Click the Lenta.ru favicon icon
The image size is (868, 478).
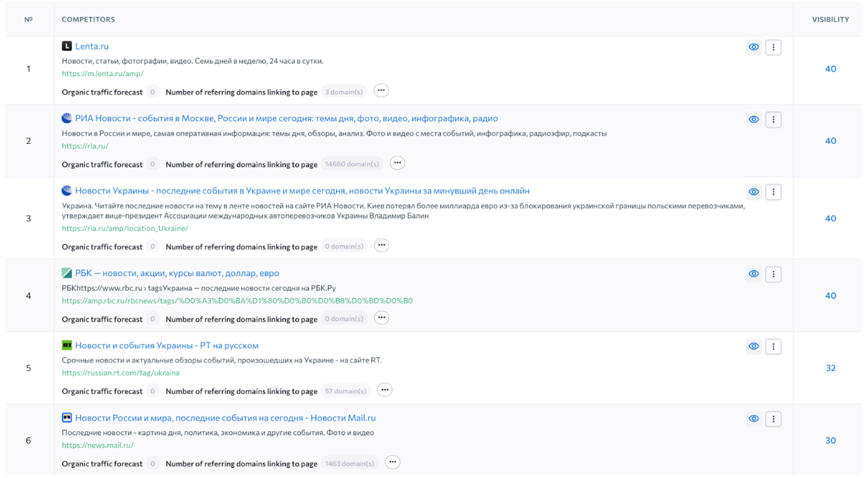tap(67, 46)
